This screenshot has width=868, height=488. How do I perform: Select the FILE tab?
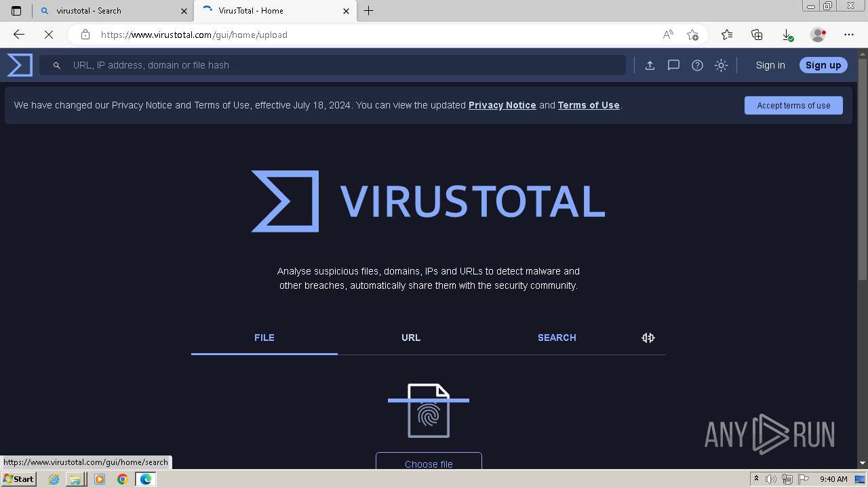point(264,338)
